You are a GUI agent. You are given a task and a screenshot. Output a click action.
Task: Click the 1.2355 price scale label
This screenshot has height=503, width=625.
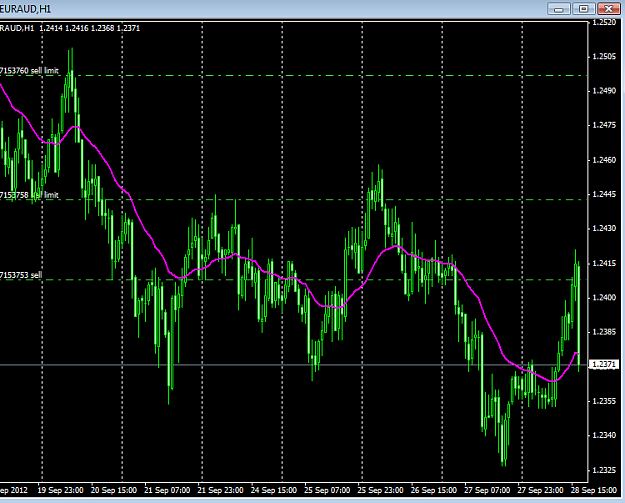click(x=604, y=401)
